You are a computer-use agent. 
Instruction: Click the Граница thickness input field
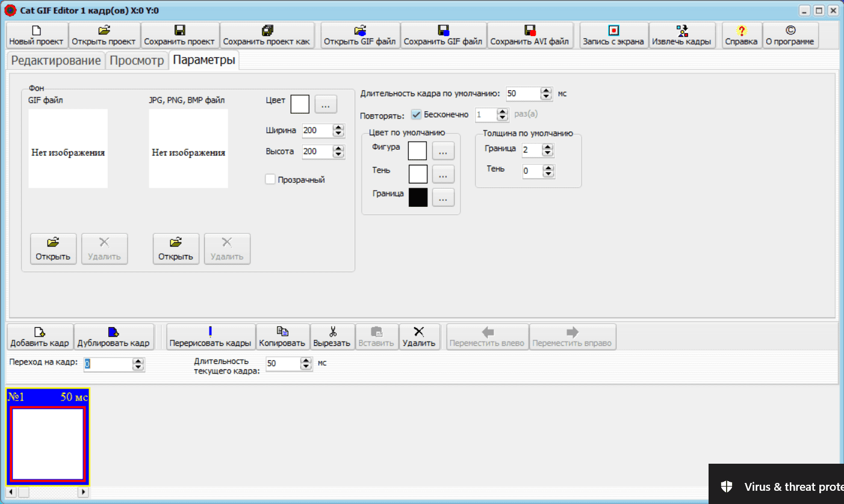click(x=532, y=150)
